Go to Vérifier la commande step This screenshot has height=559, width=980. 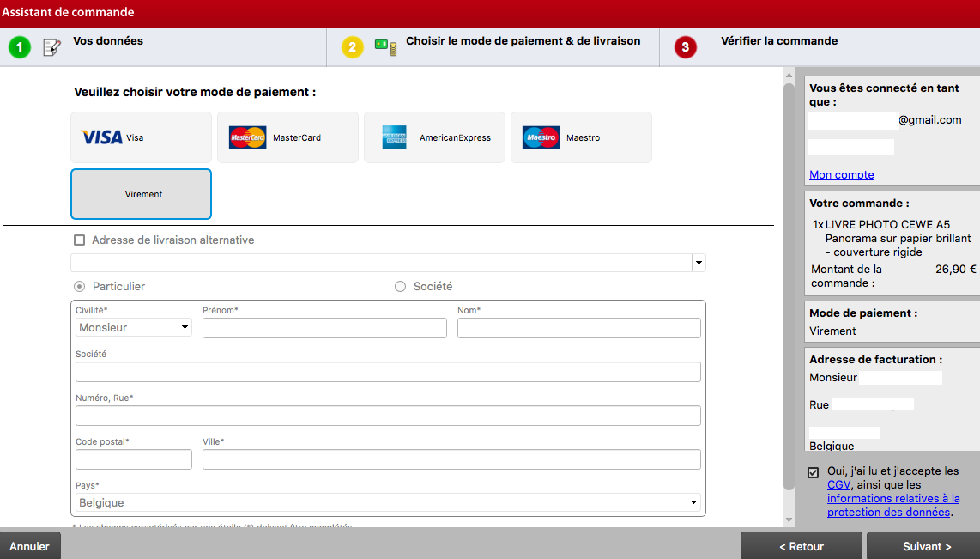point(779,40)
